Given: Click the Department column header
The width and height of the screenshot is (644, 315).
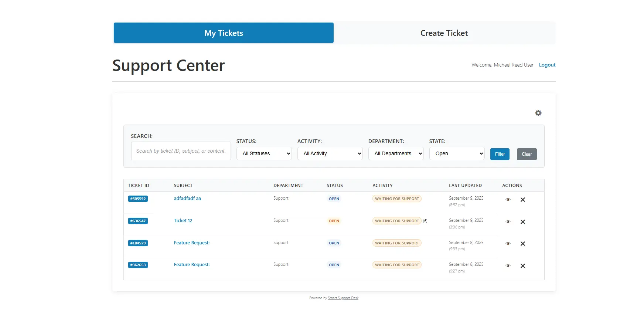Looking at the screenshot, I should (288, 186).
